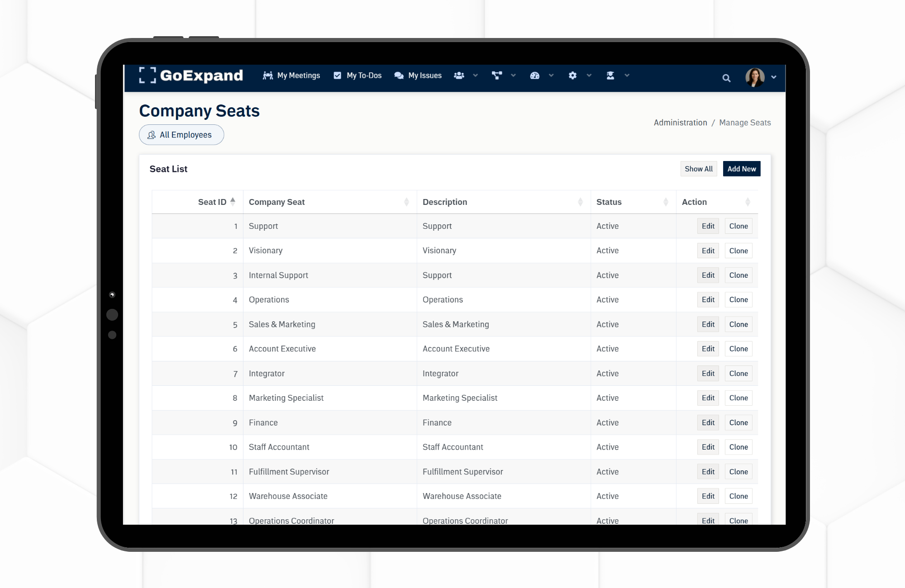The height and width of the screenshot is (588, 905).
Task: Click the All Employees pill button
Action: pos(181,135)
